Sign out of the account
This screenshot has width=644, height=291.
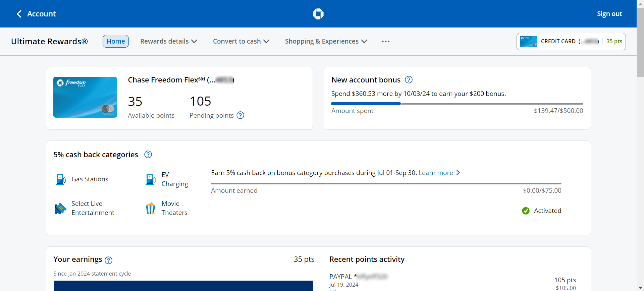[609, 14]
